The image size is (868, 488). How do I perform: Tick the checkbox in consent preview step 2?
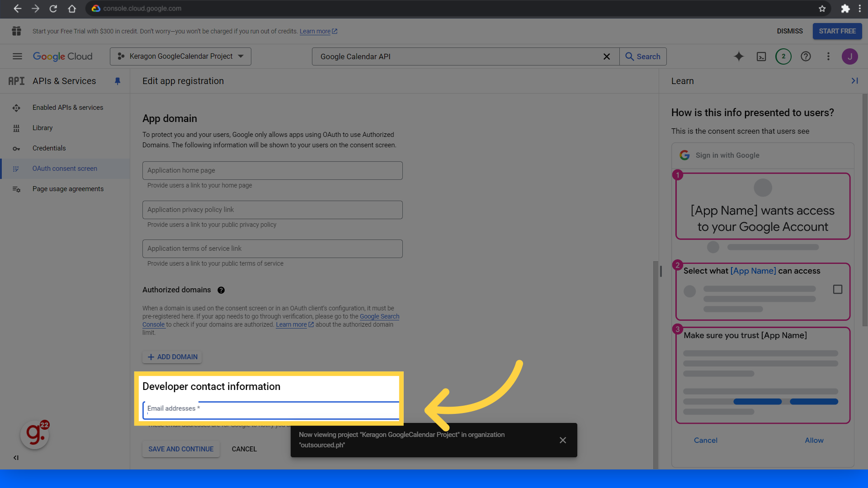[x=838, y=289]
